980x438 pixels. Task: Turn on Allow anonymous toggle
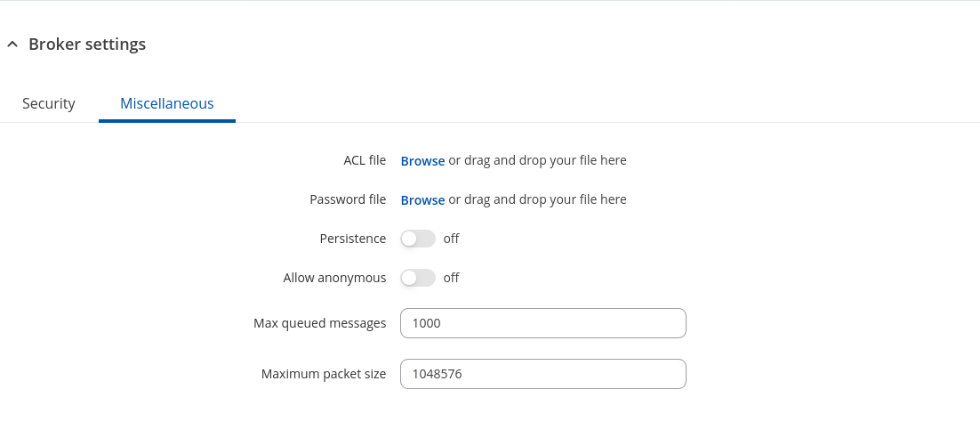(418, 278)
